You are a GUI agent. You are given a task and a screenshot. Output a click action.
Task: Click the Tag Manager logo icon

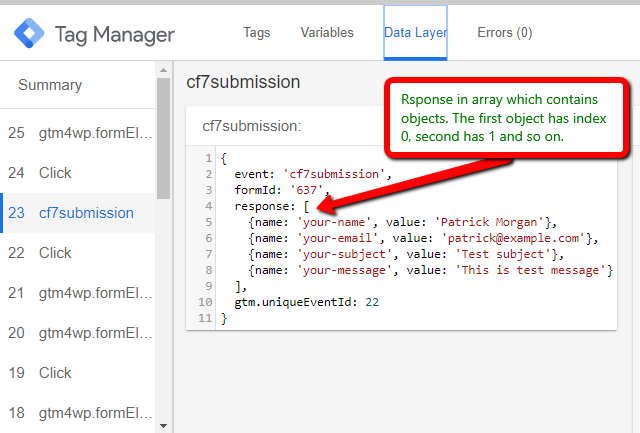(x=29, y=33)
